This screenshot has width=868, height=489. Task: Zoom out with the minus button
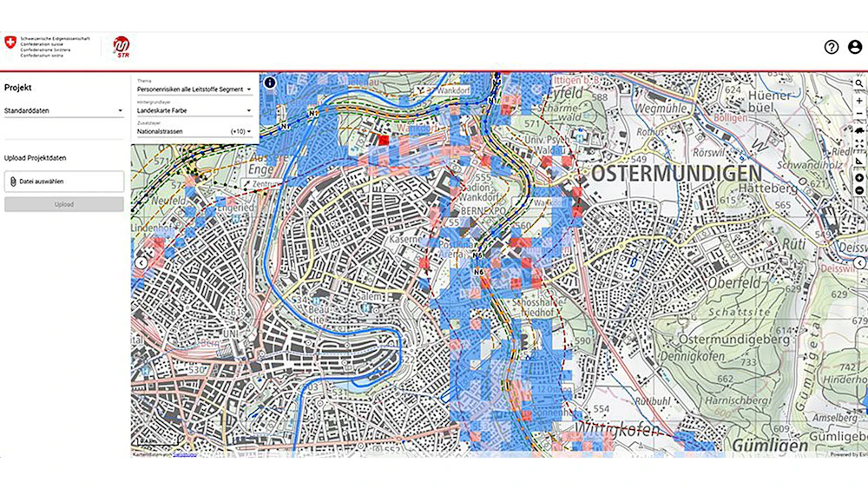[858, 114]
